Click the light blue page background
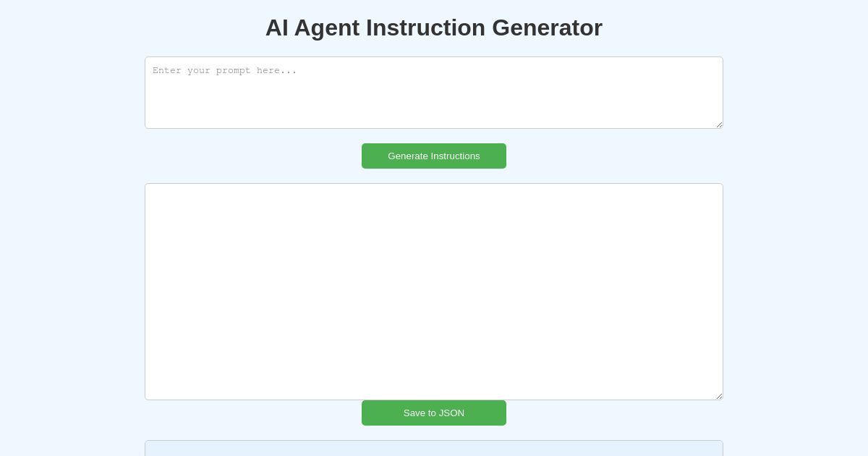Viewport: 868px width, 456px height. [72, 290]
